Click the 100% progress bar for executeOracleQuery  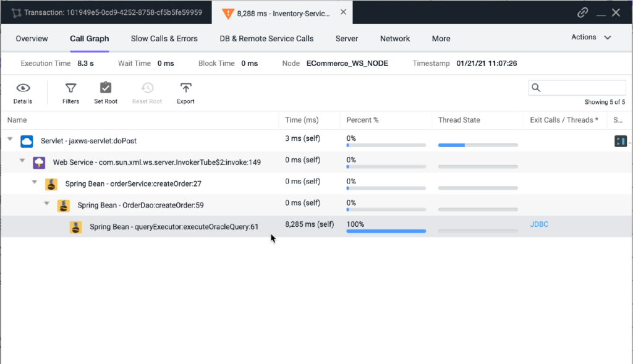pyautogui.click(x=386, y=231)
